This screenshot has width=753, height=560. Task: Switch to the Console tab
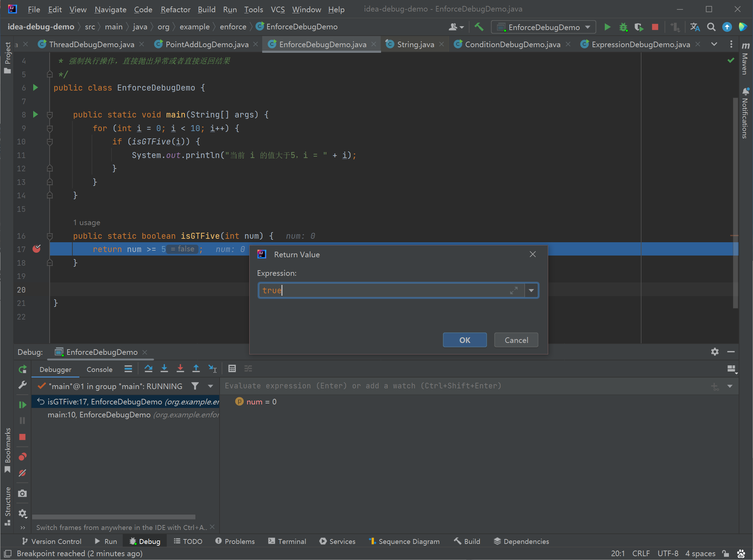click(100, 369)
